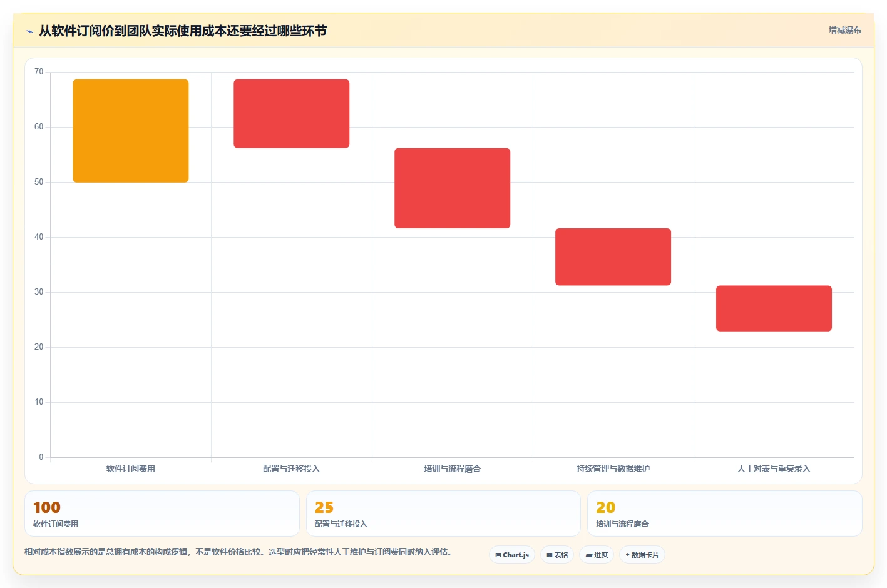Click the lightning icon beside the chart title
Image resolution: width=887 pixels, height=588 pixels.
pos(29,31)
